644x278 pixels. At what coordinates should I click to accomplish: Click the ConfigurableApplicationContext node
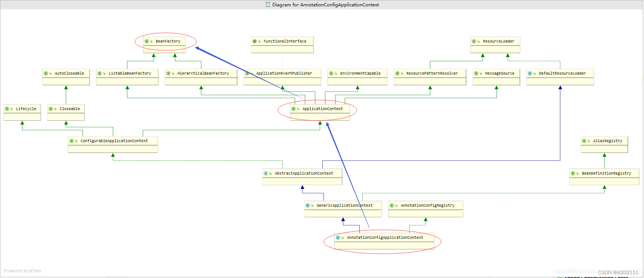[x=113, y=144]
